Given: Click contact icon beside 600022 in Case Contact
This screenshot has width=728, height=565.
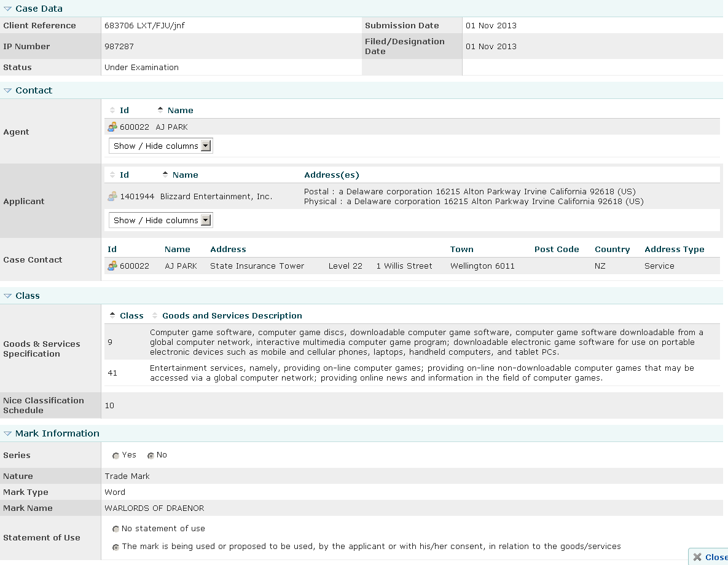Looking at the screenshot, I should tap(112, 266).
